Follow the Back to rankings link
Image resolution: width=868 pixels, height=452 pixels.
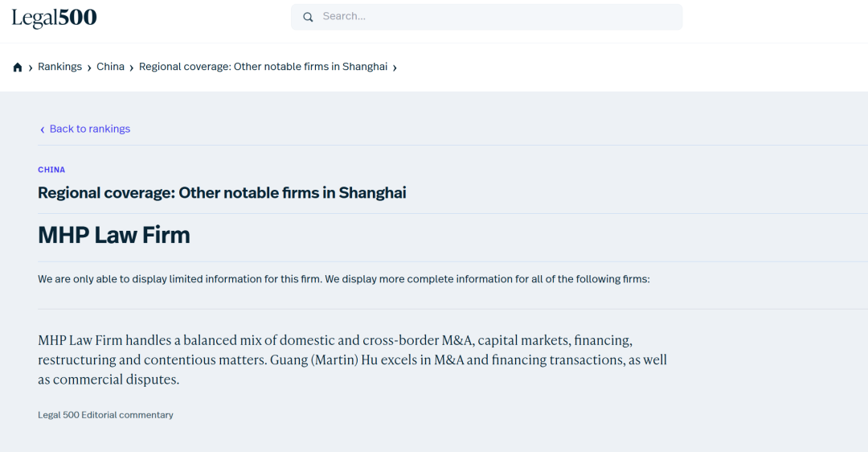(x=89, y=129)
